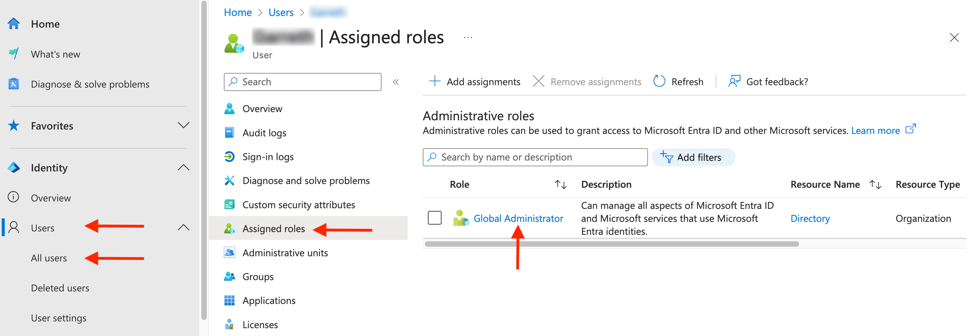Open Deleted users in sidebar
Image resolution: width=980 pixels, height=336 pixels.
click(60, 288)
